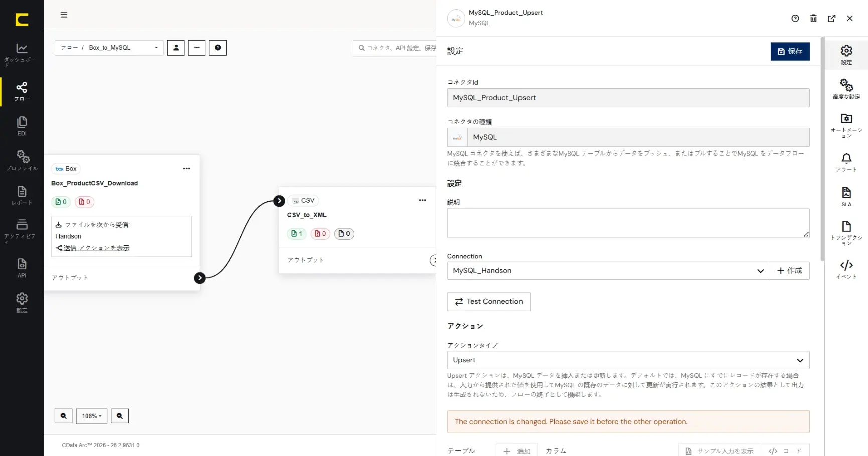
Task: Click the CData Arc logo
Action: coord(22,20)
